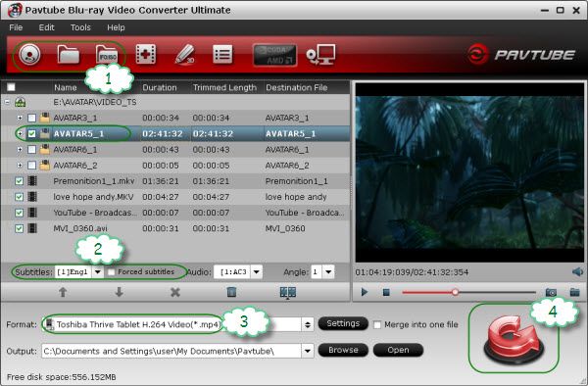Click the preview seek slider handle
The image size is (588, 386).
pos(455,292)
